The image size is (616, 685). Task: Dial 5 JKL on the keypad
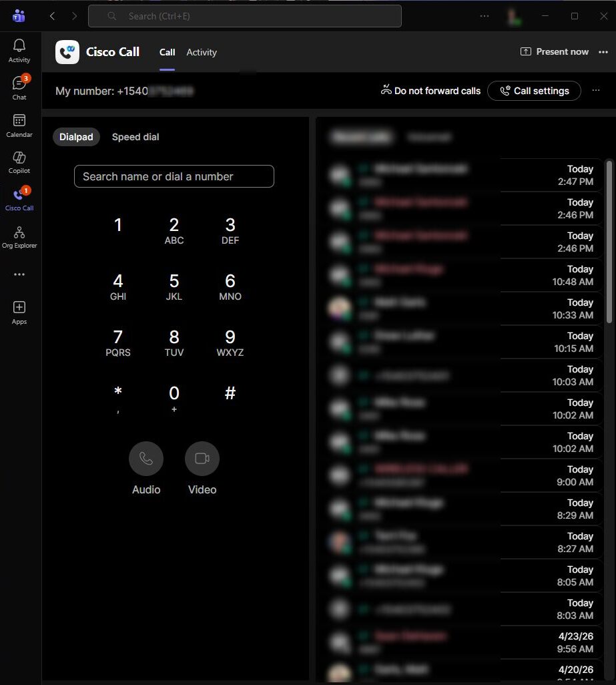(174, 287)
